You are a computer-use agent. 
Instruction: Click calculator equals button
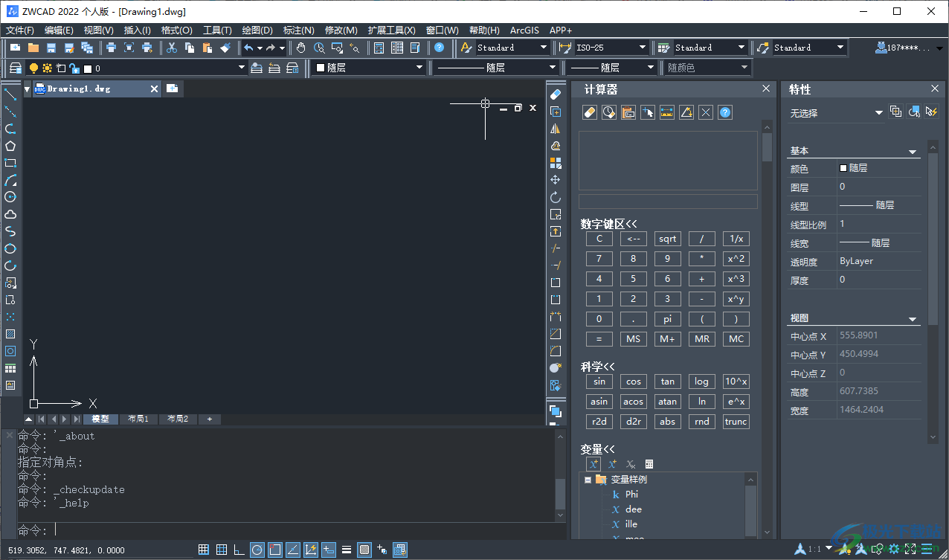[x=599, y=339]
